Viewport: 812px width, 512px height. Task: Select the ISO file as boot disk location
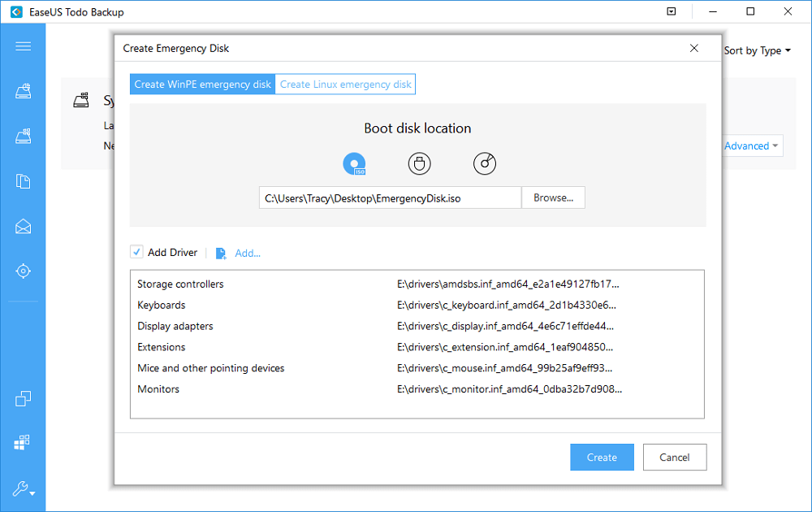click(x=354, y=163)
